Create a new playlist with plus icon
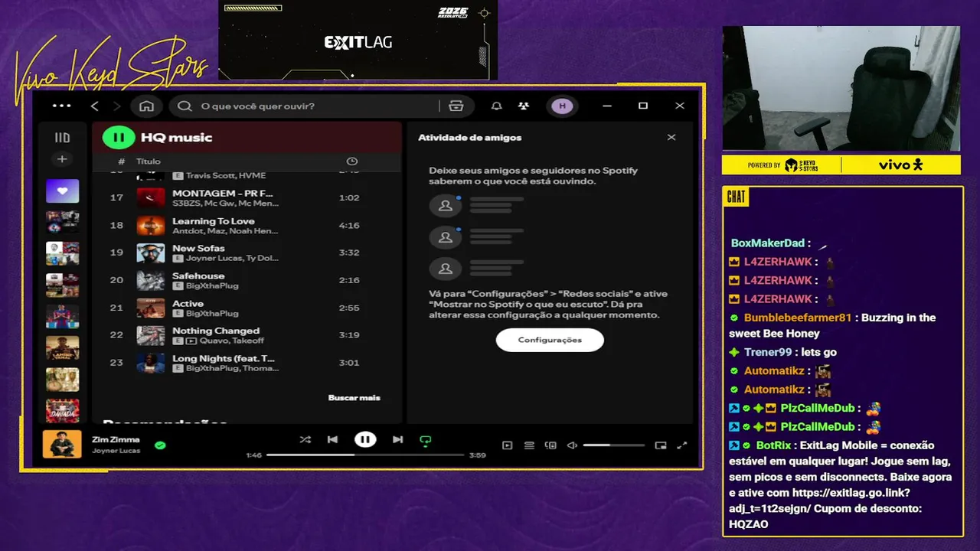Screen dimensions: 980x551 pos(62,159)
